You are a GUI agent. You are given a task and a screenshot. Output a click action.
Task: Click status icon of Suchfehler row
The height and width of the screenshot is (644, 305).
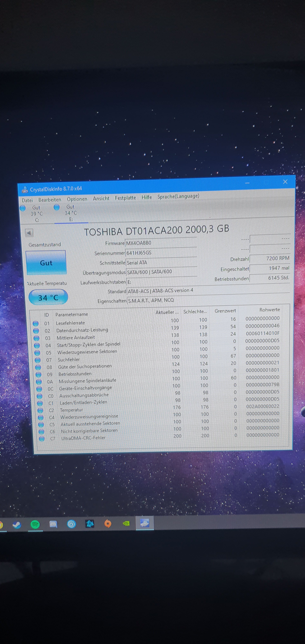pos(38,360)
